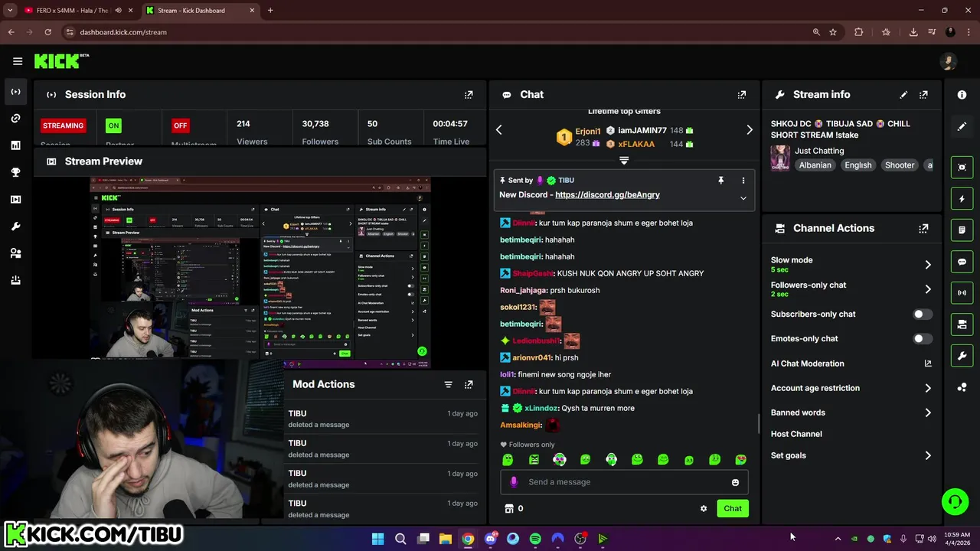Open Spotify from the taskbar
This screenshot has height=551, width=980.
click(x=535, y=539)
